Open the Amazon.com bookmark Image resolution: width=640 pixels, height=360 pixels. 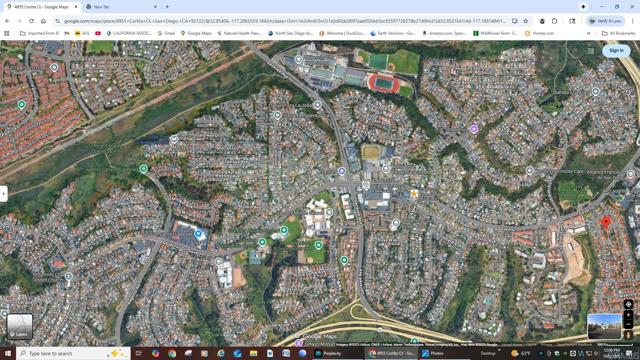click(444, 33)
